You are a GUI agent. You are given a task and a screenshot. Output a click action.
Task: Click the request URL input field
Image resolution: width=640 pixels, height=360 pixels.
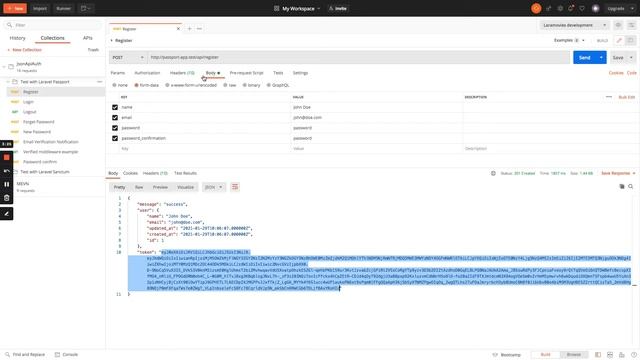tap(358, 58)
